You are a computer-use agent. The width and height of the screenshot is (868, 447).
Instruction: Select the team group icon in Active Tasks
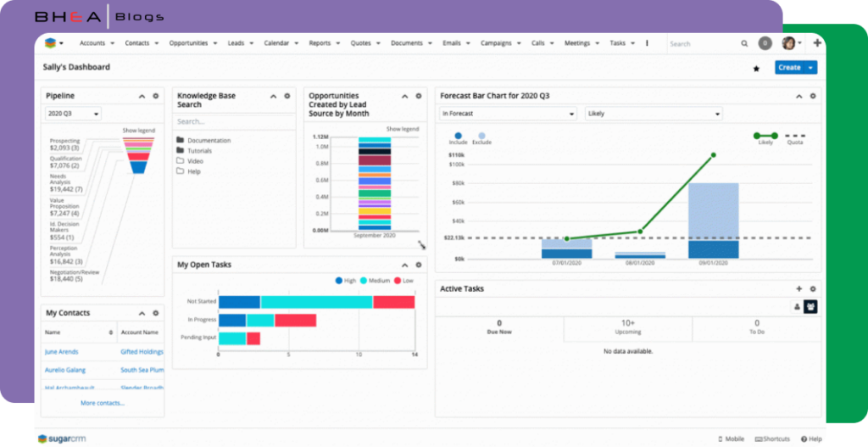[x=810, y=306]
